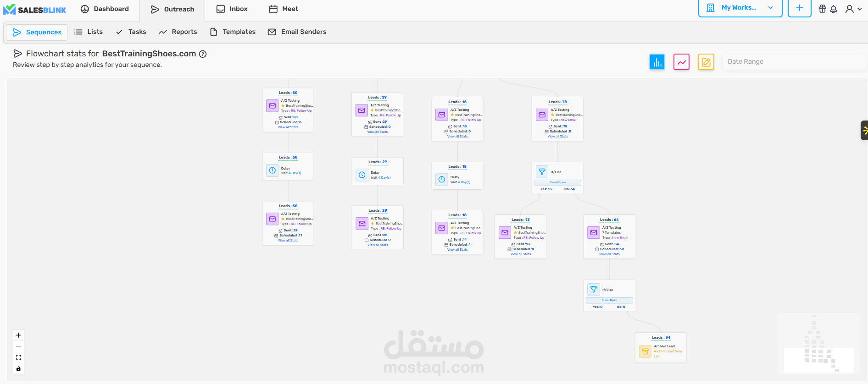Click Email Open condition with Yes 13
This screenshot has height=384, width=868.
coord(557,182)
